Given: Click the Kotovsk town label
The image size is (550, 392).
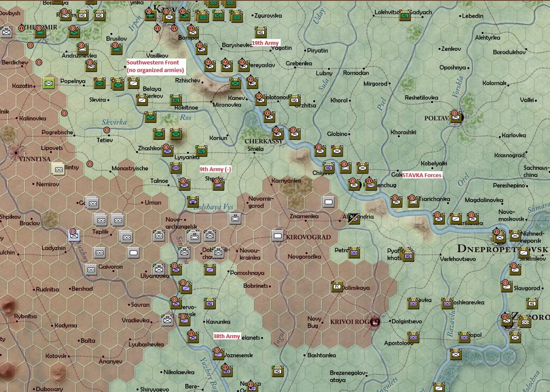Looking at the screenshot, I should [56, 356].
